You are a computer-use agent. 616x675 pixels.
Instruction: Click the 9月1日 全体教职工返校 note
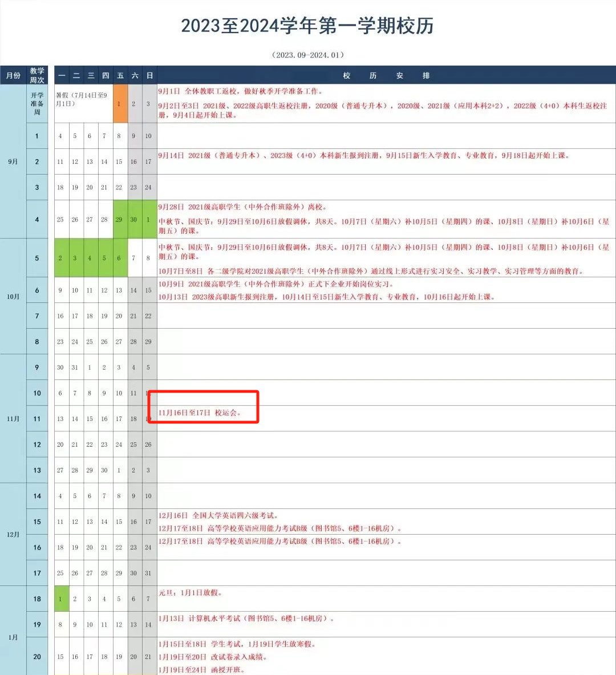point(240,91)
